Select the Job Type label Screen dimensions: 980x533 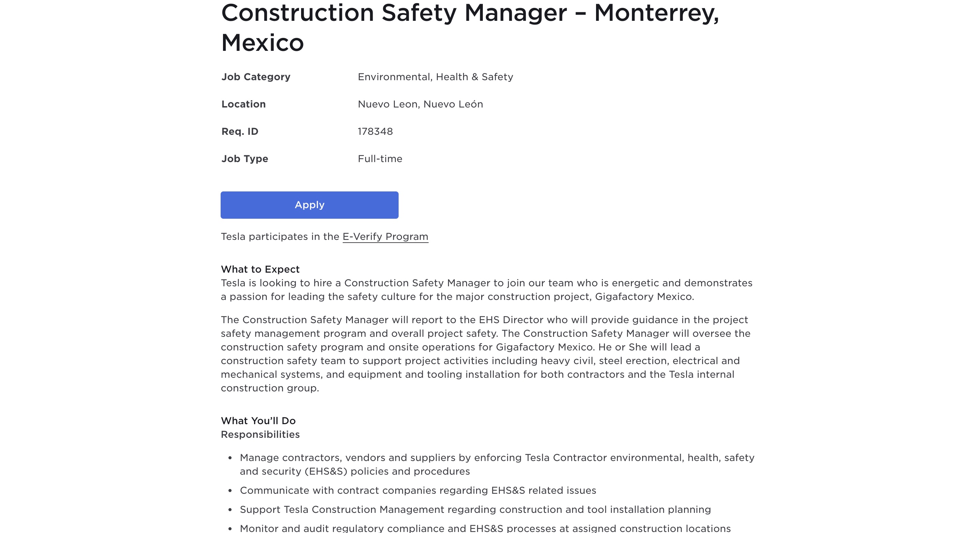[244, 159]
